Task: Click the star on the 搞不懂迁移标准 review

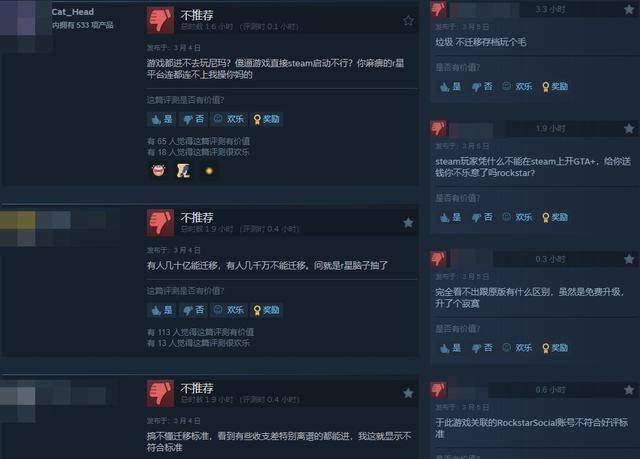Action: pyautogui.click(x=408, y=393)
